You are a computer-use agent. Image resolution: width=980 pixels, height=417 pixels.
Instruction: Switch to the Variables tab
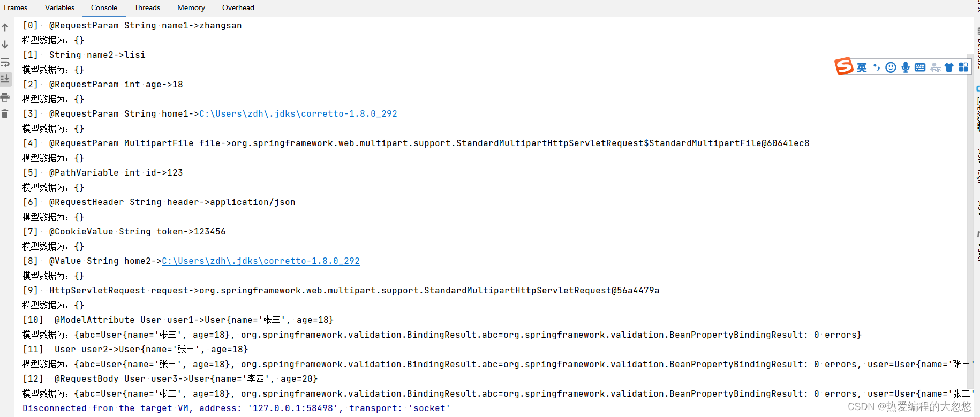point(59,7)
